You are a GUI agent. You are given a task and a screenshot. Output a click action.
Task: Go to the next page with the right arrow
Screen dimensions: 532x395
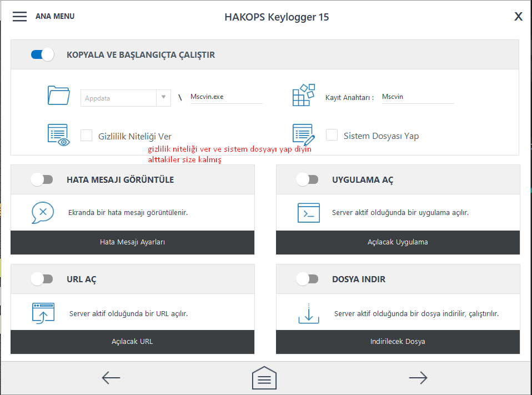[x=418, y=378]
